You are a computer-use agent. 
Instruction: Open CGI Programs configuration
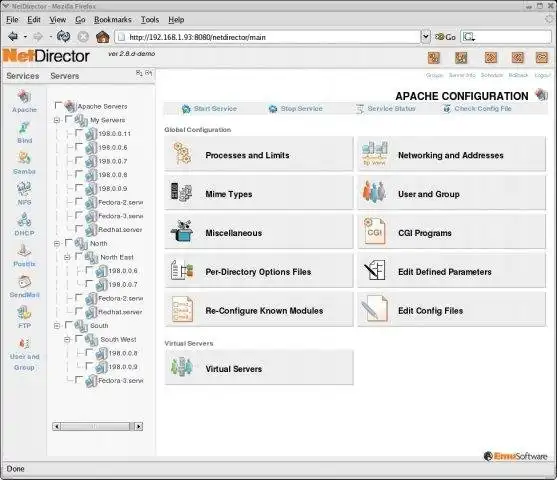451,232
